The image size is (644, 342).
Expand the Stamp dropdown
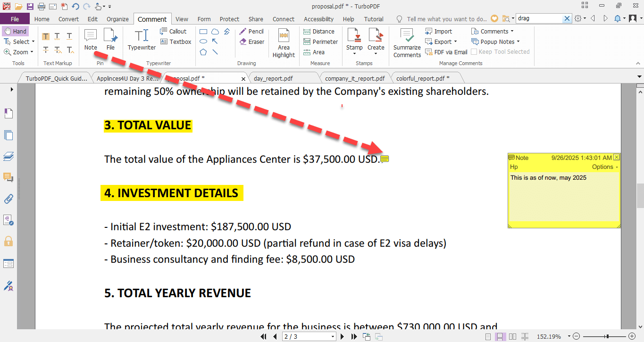tap(354, 54)
